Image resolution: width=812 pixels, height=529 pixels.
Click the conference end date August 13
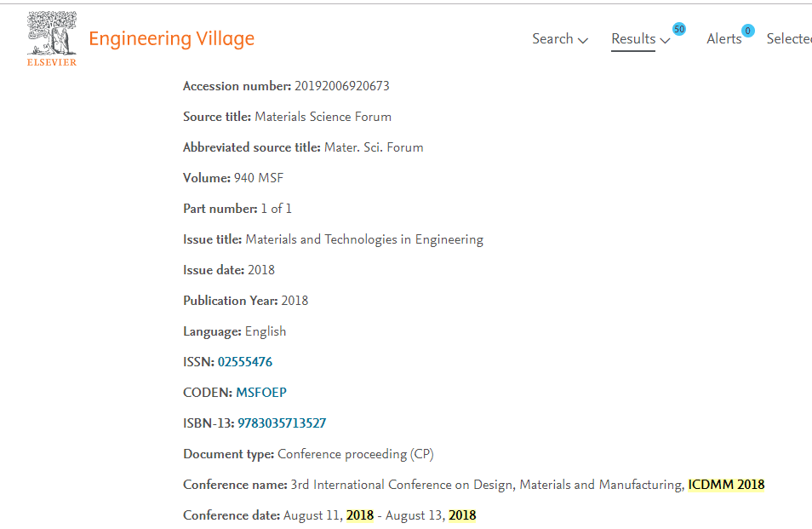(414, 515)
